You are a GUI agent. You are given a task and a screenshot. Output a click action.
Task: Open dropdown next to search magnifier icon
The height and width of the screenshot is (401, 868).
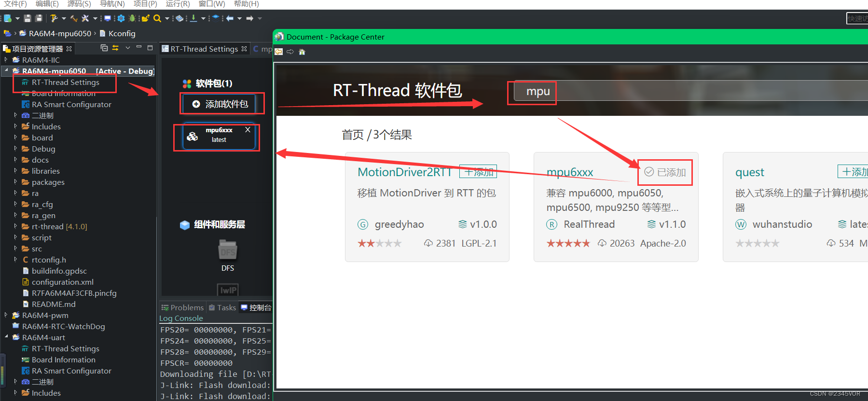tap(167, 18)
